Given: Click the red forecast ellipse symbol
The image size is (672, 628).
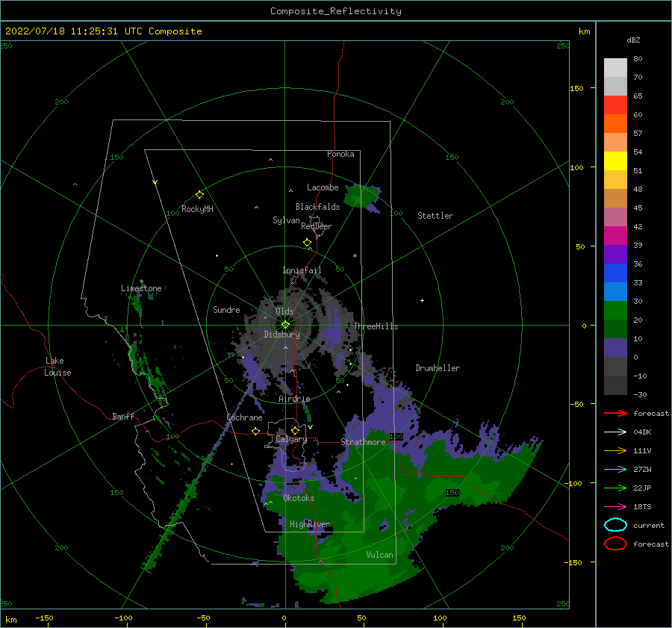Looking at the screenshot, I should [x=615, y=544].
